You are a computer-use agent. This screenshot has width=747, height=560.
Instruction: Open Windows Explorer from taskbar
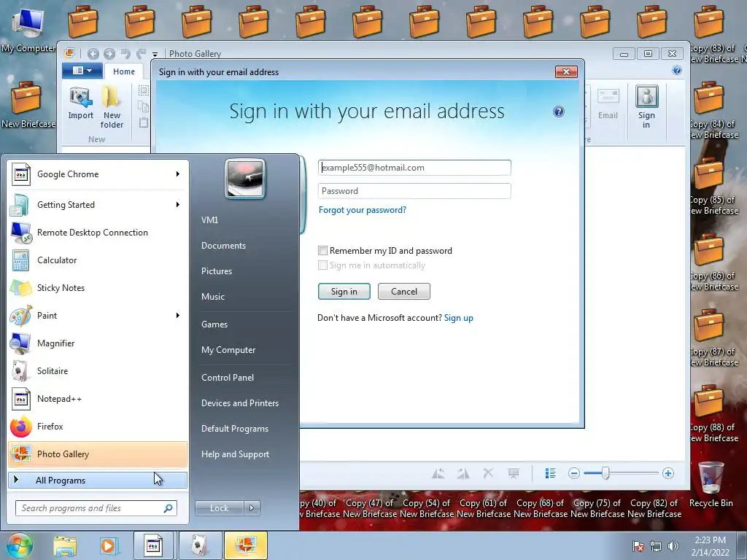coord(65,545)
